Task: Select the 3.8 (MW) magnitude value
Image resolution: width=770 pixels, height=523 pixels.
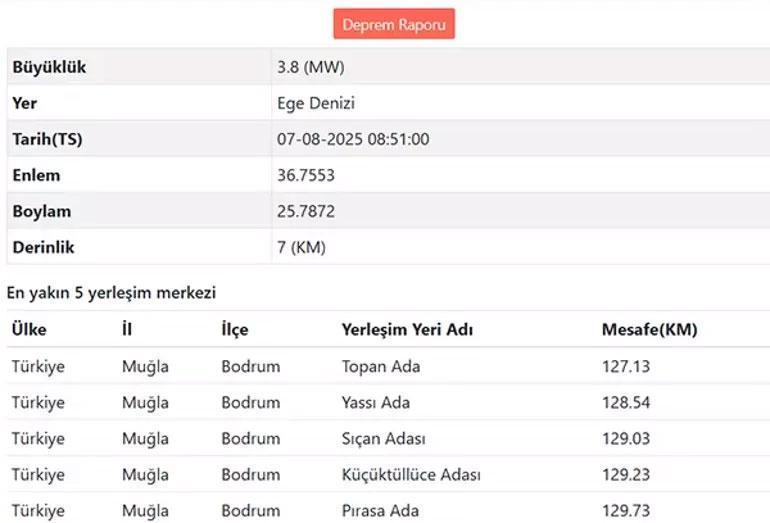Action: (310, 67)
